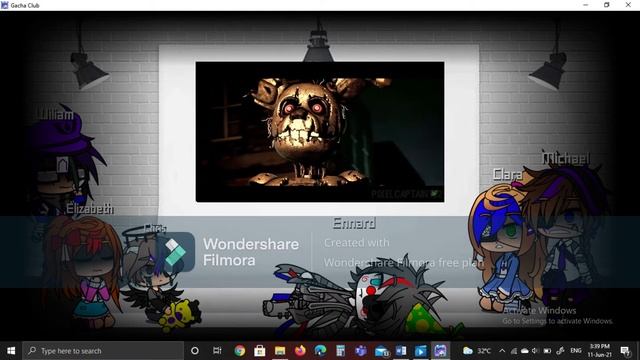Launch Google Chrome from the taskbar
Image resolution: width=640 pixels, height=360 pixels.
(240, 351)
